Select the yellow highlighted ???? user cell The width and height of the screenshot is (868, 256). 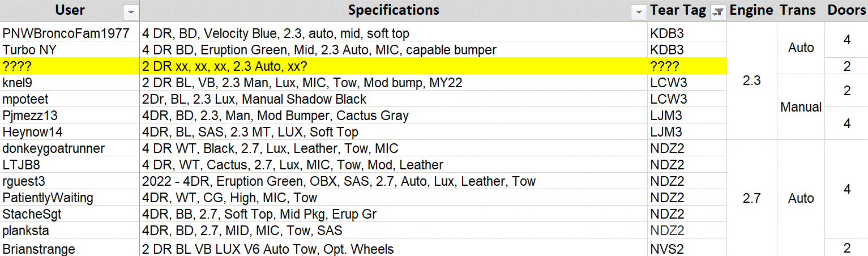click(x=70, y=66)
